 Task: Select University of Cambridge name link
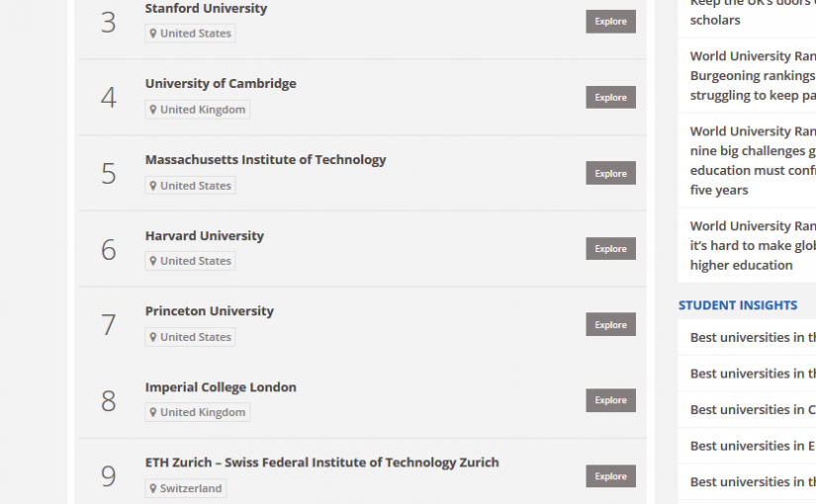221,84
